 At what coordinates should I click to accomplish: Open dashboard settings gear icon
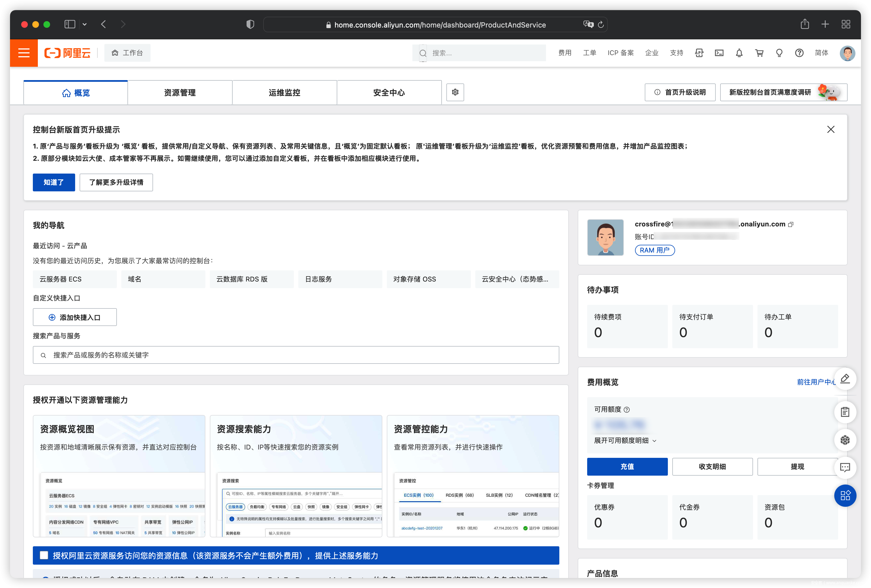[x=455, y=92]
